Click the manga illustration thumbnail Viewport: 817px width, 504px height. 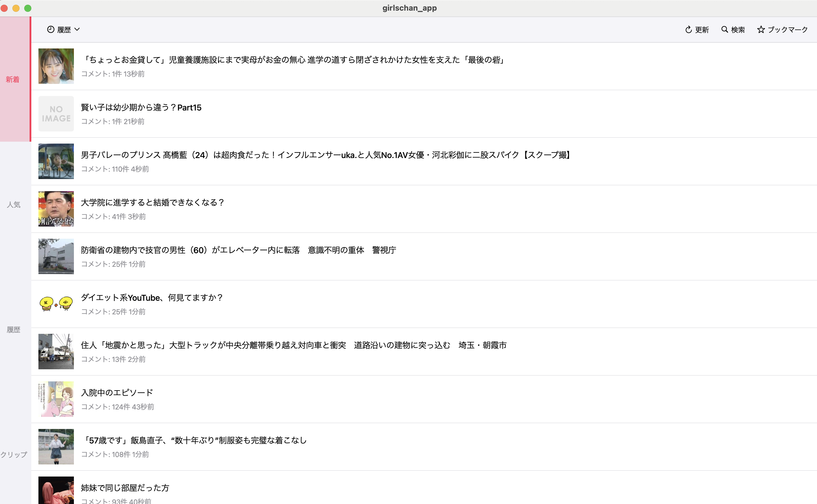click(56, 399)
